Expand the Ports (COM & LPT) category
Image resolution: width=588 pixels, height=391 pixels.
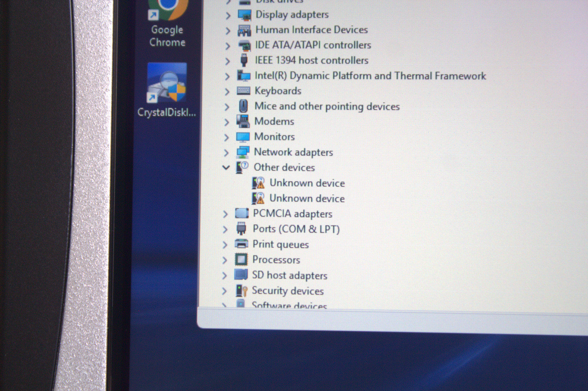[x=225, y=229]
